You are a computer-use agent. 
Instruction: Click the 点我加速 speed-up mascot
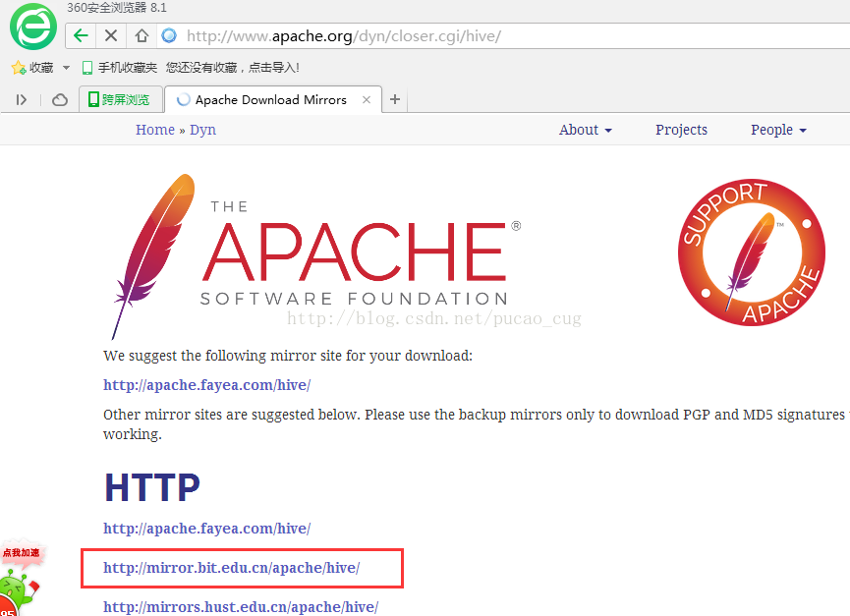click(21, 578)
